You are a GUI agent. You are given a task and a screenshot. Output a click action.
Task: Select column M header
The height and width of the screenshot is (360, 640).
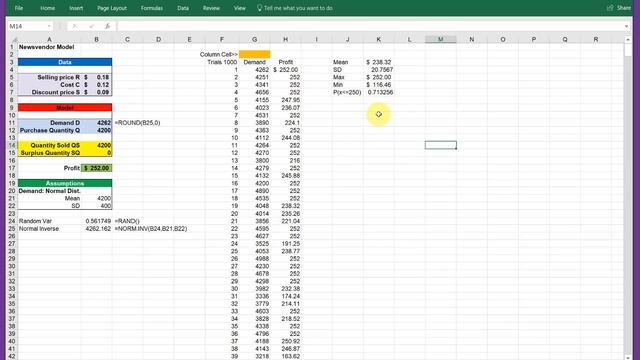coord(441,40)
